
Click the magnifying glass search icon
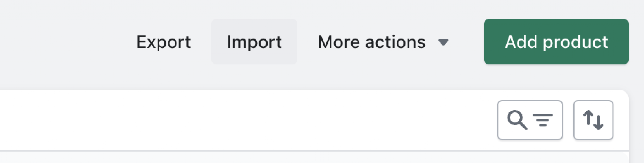coord(517,120)
